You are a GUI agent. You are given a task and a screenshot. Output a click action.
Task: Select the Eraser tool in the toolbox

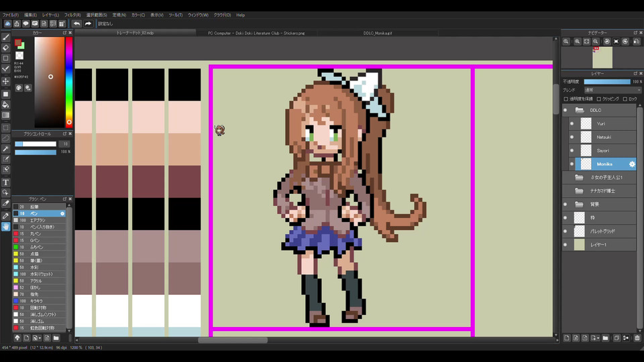click(x=6, y=48)
